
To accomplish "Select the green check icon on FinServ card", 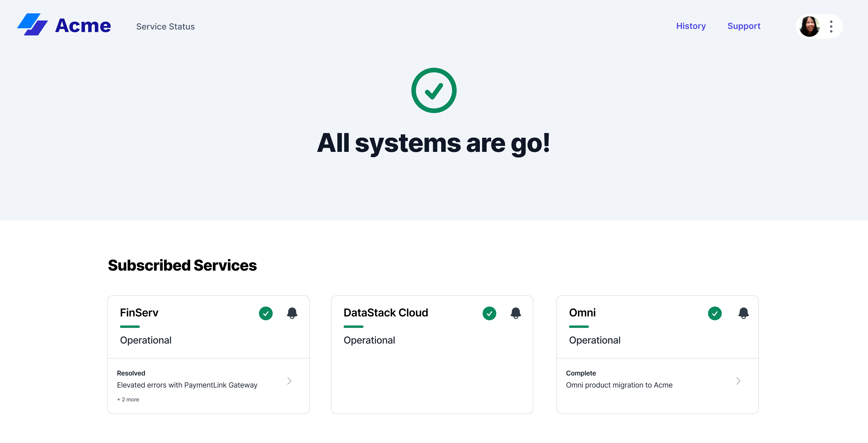I will pyautogui.click(x=266, y=313).
